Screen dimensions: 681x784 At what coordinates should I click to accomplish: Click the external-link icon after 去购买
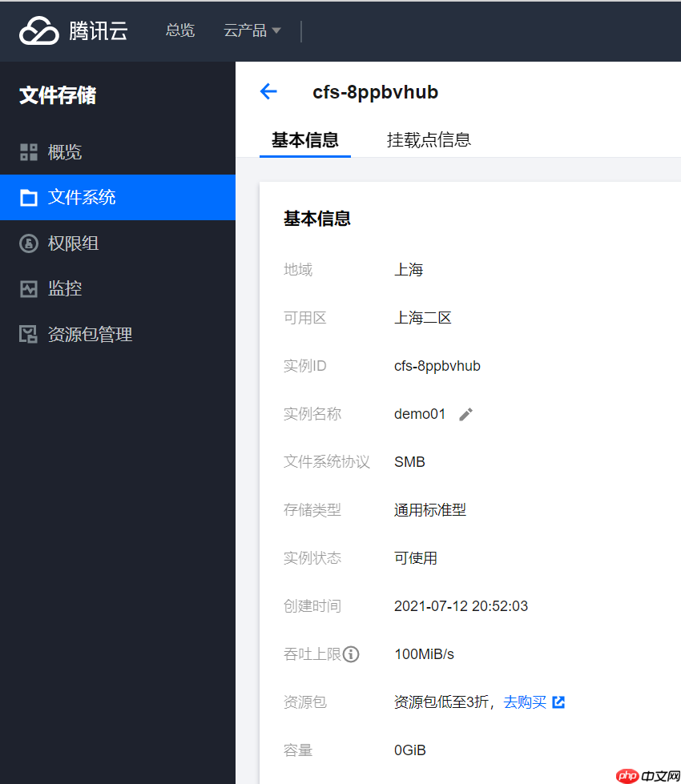(x=558, y=702)
